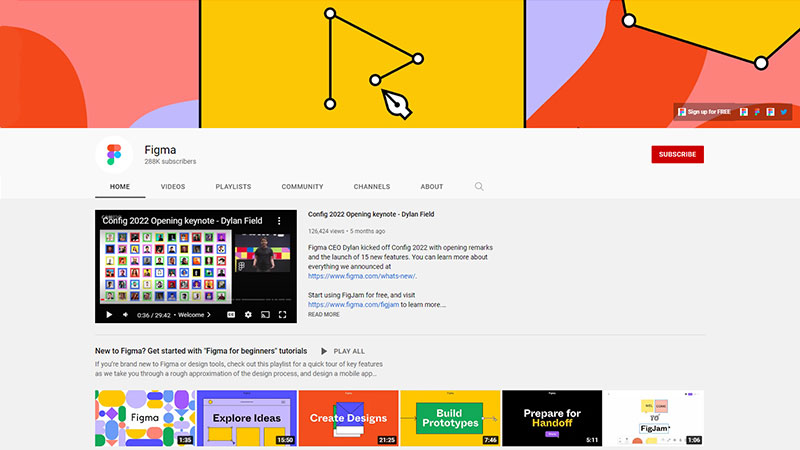Search the channel with magnifier icon
Screen dimensions: 800x450
479,186
